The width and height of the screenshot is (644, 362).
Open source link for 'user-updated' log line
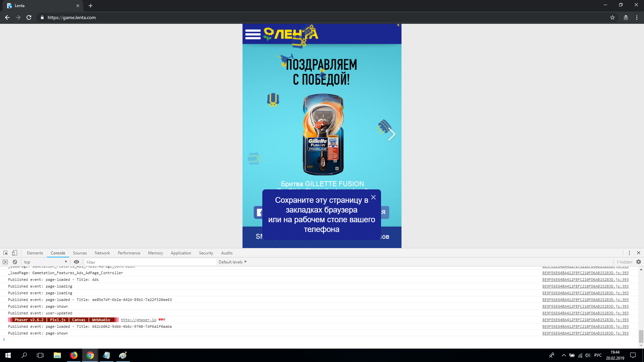[585, 313]
